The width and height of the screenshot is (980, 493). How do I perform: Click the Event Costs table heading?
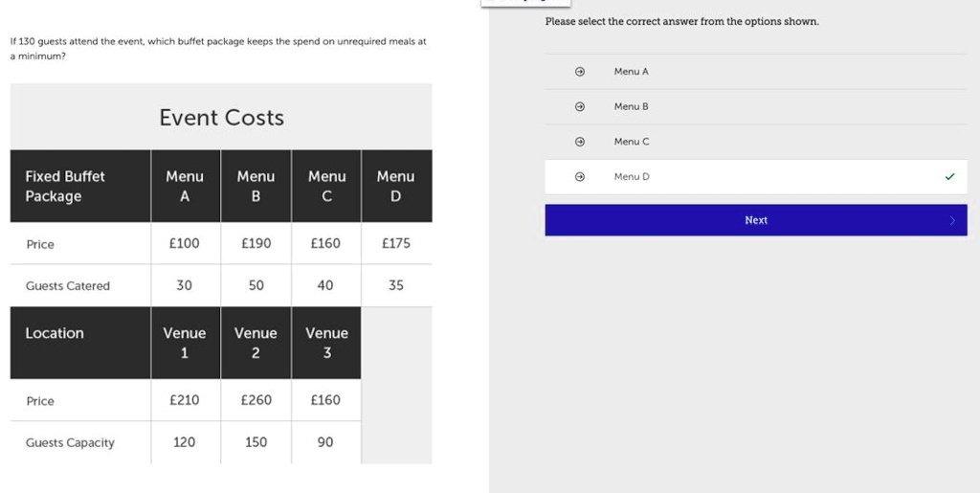221,118
